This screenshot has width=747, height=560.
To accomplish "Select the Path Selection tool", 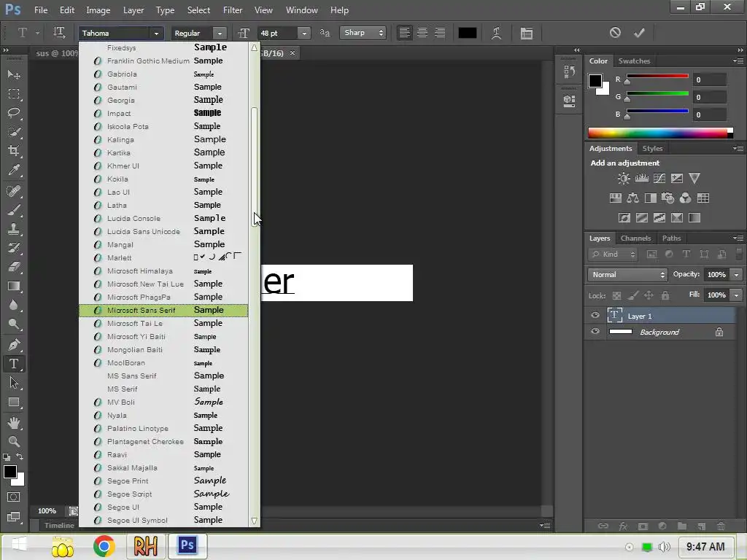I will click(14, 383).
